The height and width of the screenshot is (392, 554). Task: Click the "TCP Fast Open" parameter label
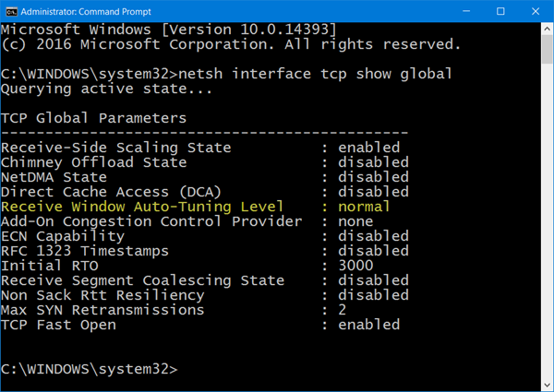(x=59, y=325)
